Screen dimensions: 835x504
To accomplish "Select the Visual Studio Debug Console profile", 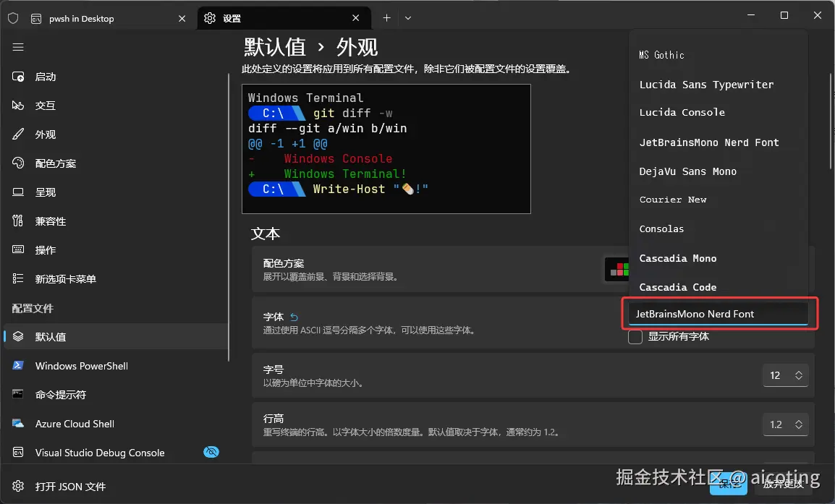I will 116,453.
